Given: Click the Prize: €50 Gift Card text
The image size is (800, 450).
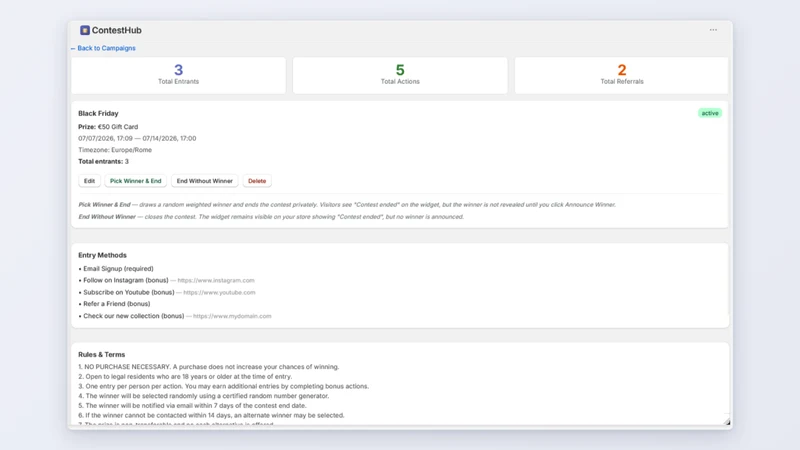Looking at the screenshot, I should coord(108,127).
